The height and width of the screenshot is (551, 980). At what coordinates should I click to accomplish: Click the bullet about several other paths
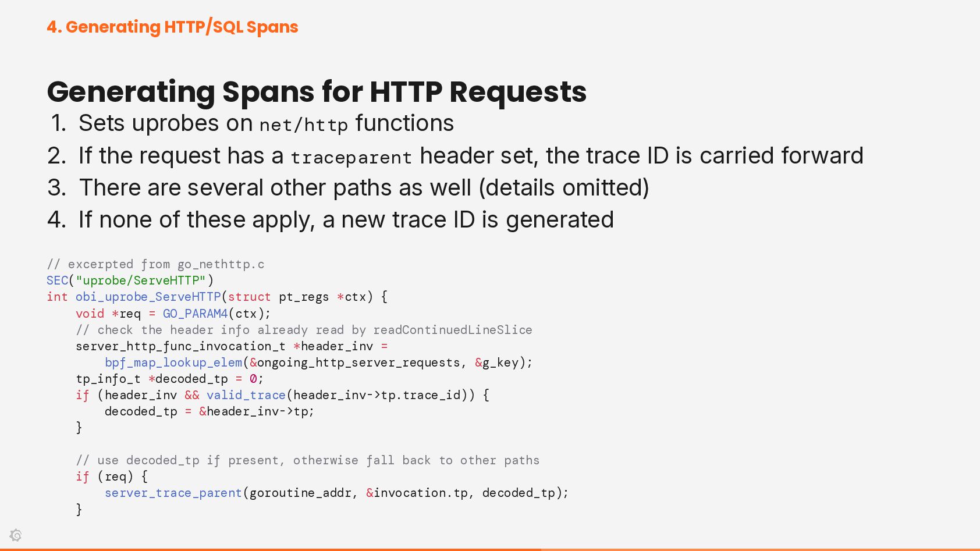(x=348, y=187)
